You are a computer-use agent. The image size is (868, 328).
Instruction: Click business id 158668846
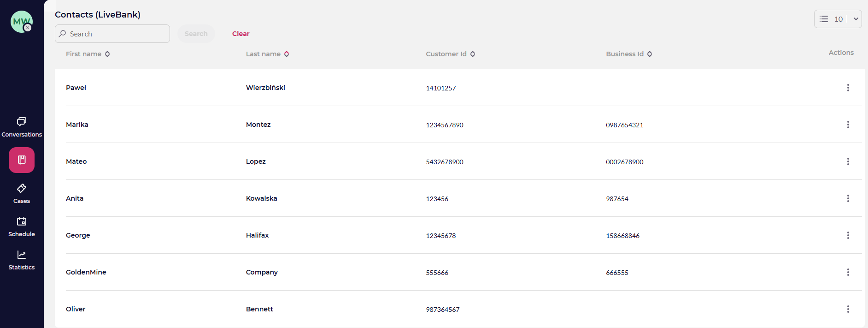623,236
